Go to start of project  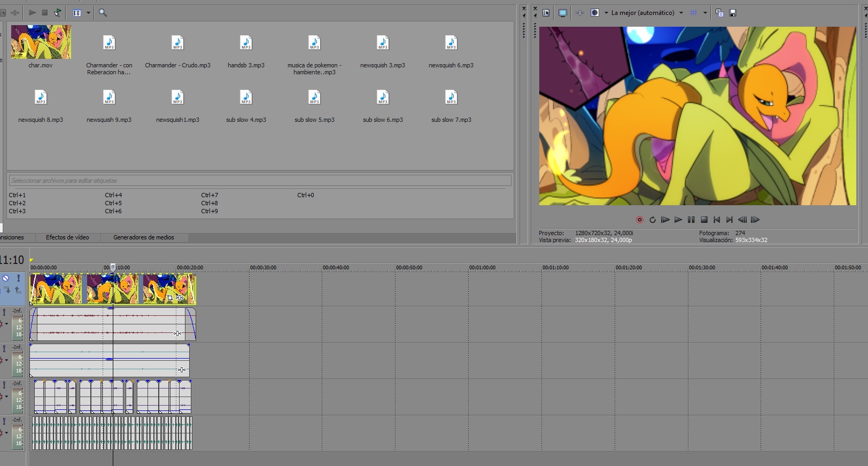pyautogui.click(x=717, y=220)
